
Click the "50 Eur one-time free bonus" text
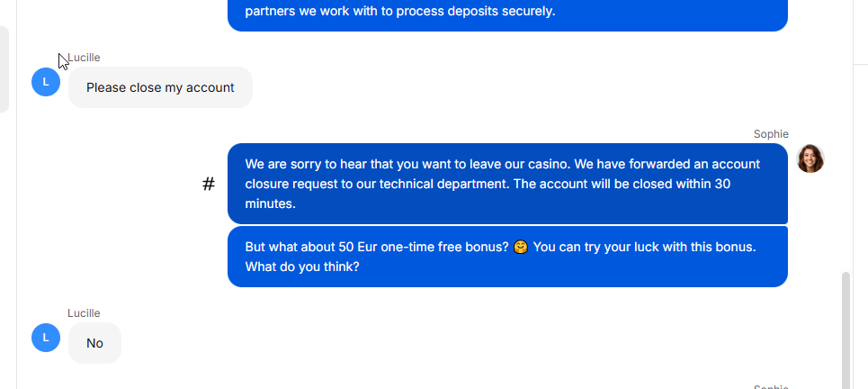[x=424, y=247]
